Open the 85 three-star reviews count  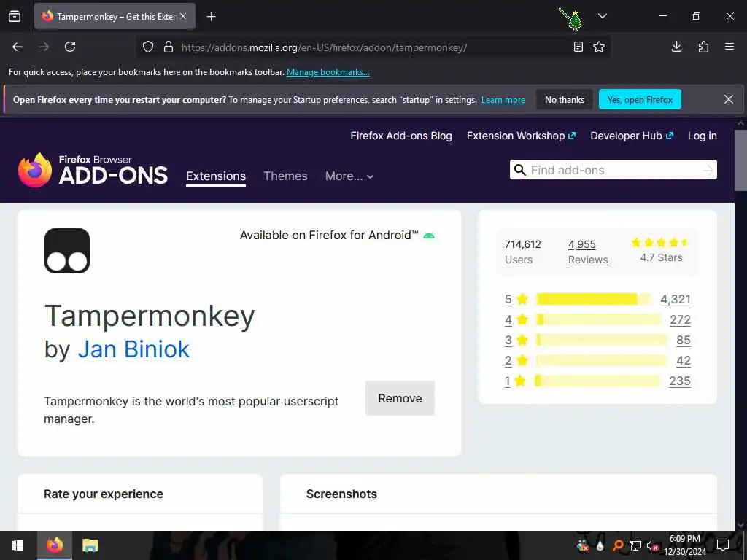click(x=683, y=340)
